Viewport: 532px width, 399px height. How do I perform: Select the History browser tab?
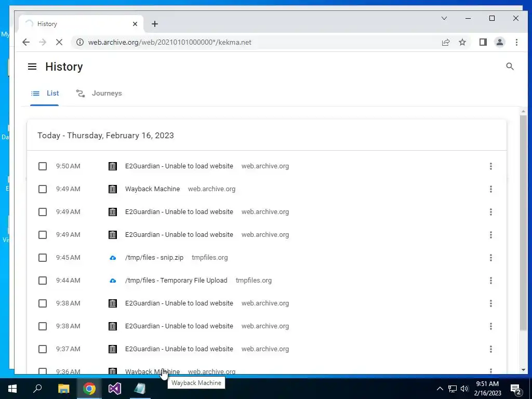[x=81, y=24]
